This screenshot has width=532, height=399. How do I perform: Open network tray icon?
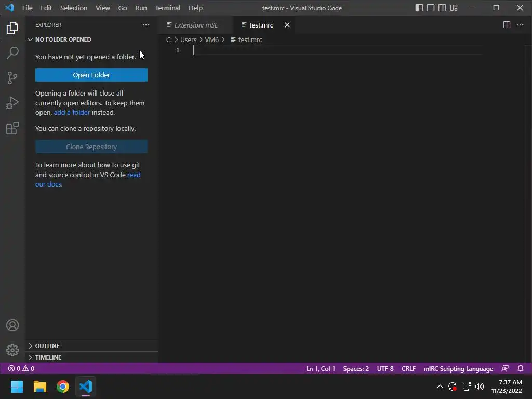click(x=467, y=387)
